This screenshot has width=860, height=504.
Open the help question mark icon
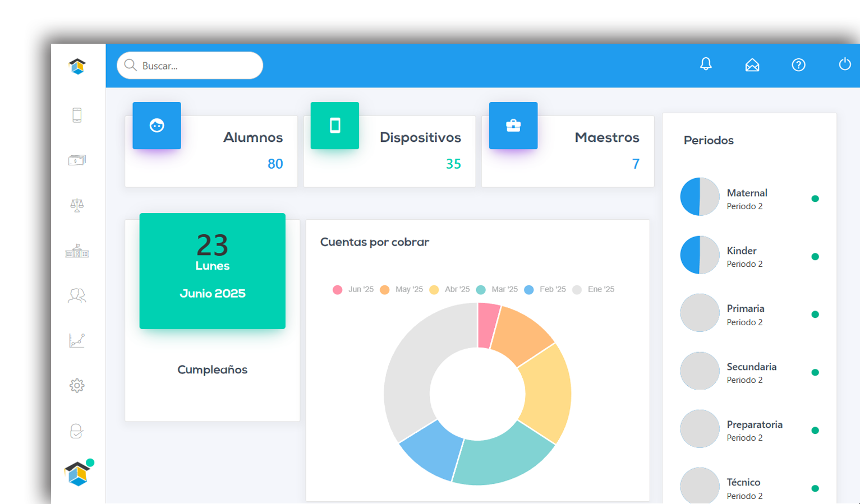pyautogui.click(x=798, y=65)
